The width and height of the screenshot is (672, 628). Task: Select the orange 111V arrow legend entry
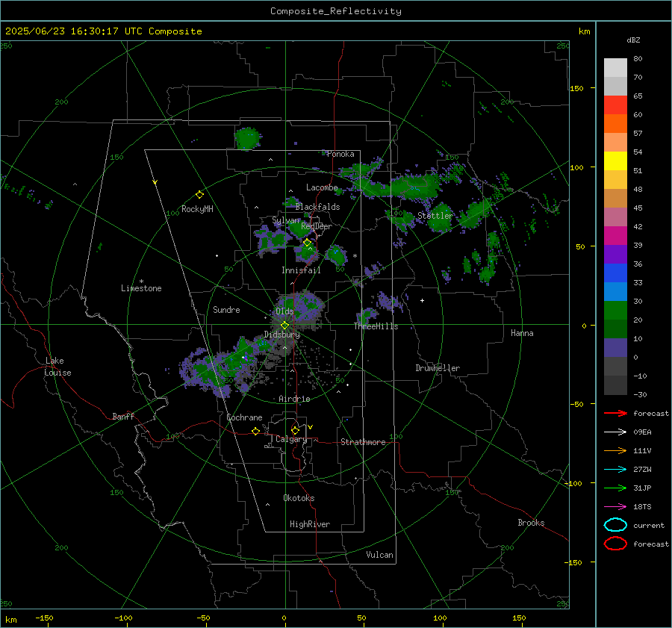pos(615,450)
